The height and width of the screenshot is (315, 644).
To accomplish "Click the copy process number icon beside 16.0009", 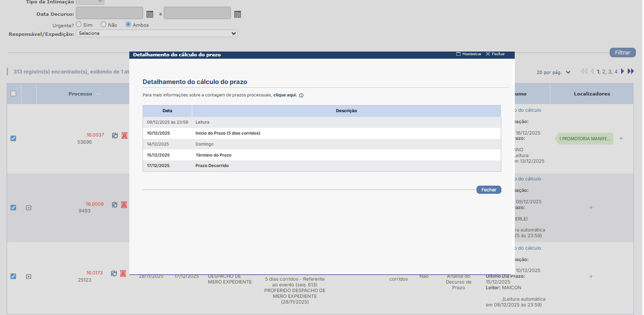I will [114, 204].
